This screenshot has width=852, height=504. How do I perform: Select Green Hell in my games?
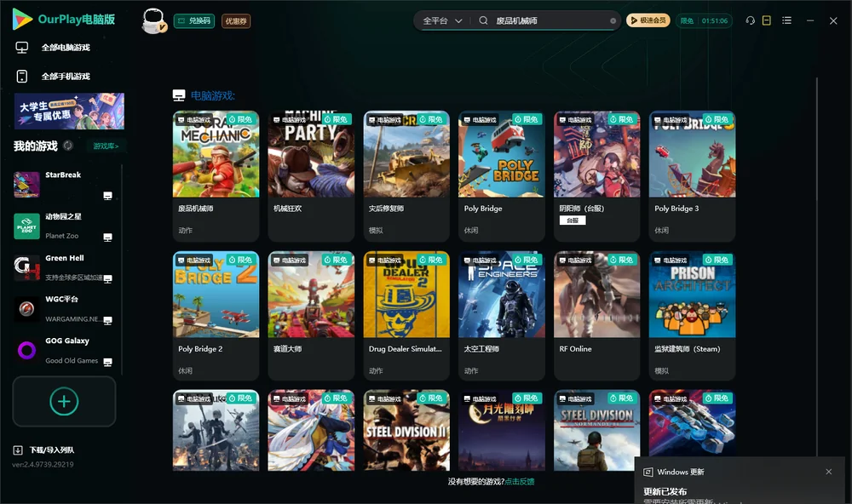[63, 267]
